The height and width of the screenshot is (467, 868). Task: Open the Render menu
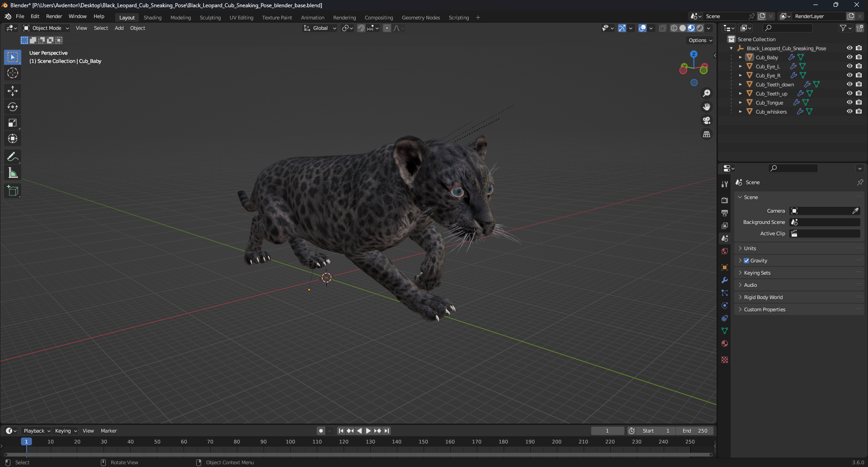click(x=54, y=16)
